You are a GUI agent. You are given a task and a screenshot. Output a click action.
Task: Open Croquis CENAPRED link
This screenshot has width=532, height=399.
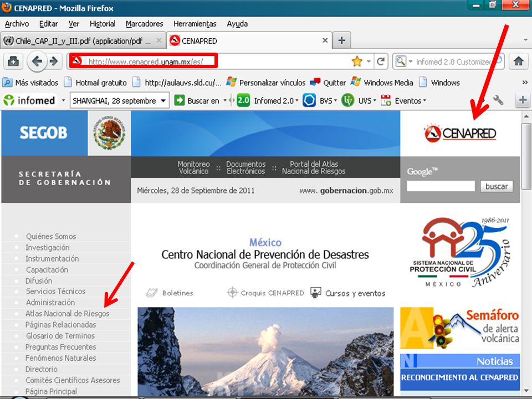(265, 293)
